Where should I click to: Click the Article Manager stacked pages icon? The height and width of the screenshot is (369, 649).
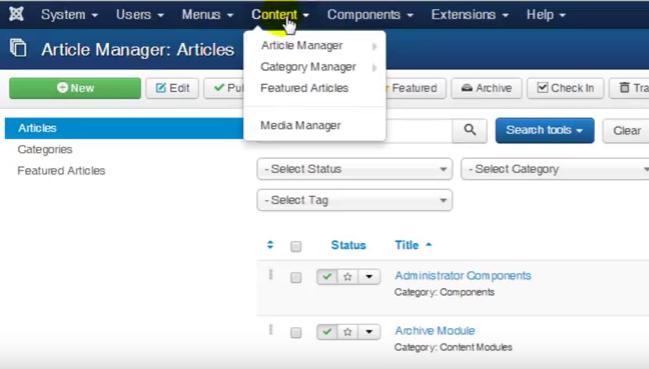point(18,48)
